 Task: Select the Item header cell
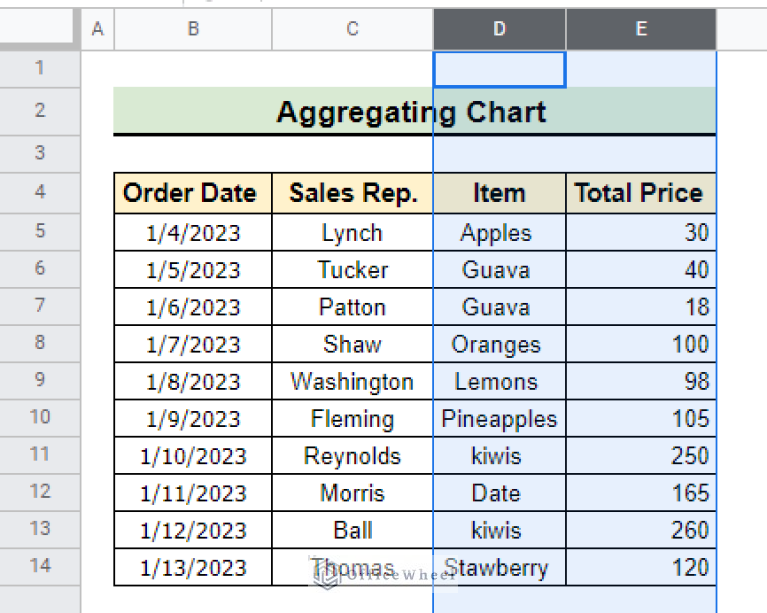pos(499,193)
